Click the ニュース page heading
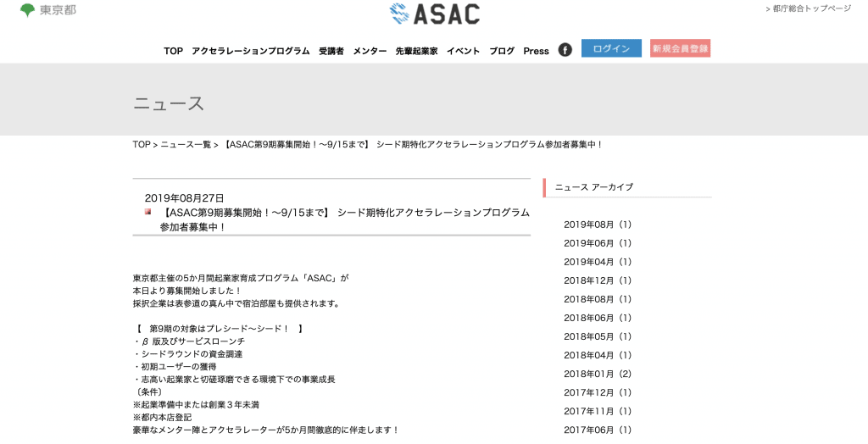868x444 pixels. coord(169,103)
